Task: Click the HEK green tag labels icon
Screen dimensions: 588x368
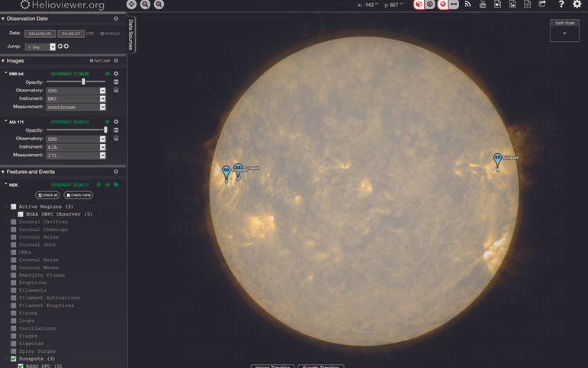Action: (x=116, y=184)
